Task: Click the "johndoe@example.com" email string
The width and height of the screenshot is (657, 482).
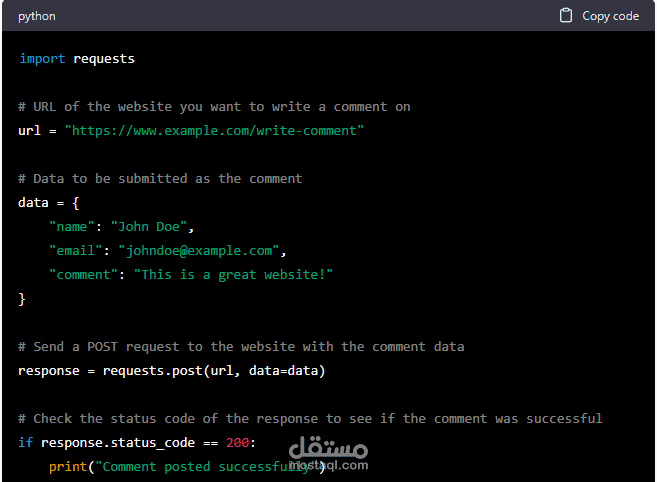Action: coord(199,251)
